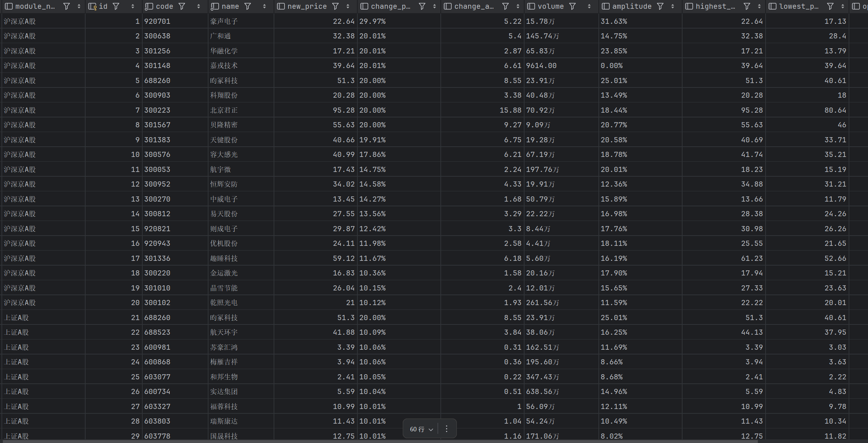This screenshot has height=443, width=868.
Task: Expand the 60 行 page size dropdown
Action: [x=421, y=429]
